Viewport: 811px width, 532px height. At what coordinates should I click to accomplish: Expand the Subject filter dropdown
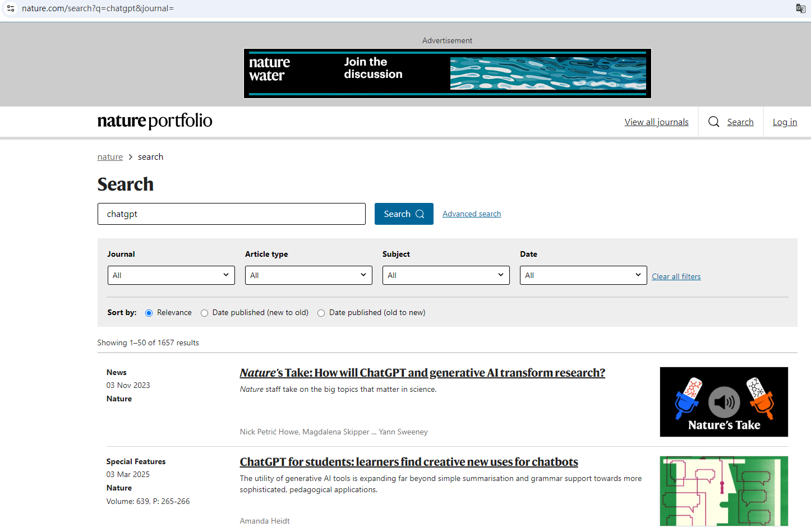click(446, 275)
